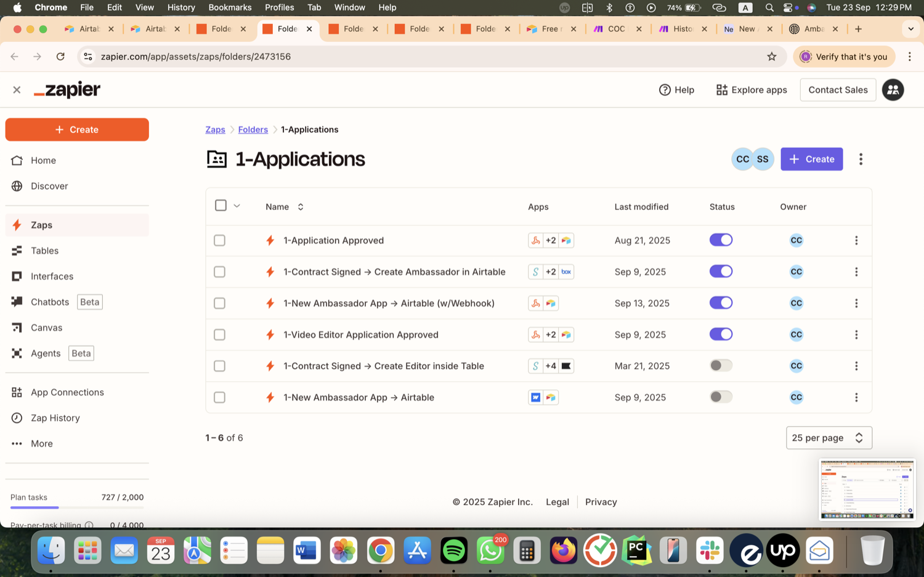This screenshot has width=924, height=577.
Task: Open Chrome three-dot menu
Action: [910, 57]
